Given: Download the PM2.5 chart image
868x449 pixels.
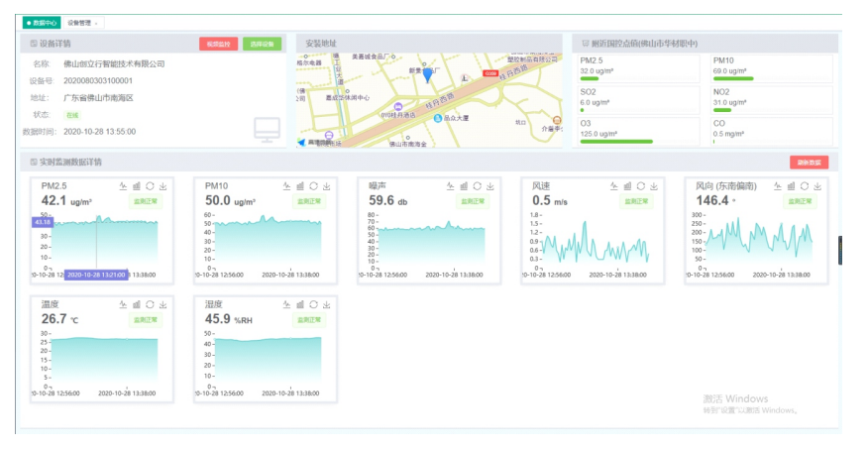Looking at the screenshot, I should 163,185.
